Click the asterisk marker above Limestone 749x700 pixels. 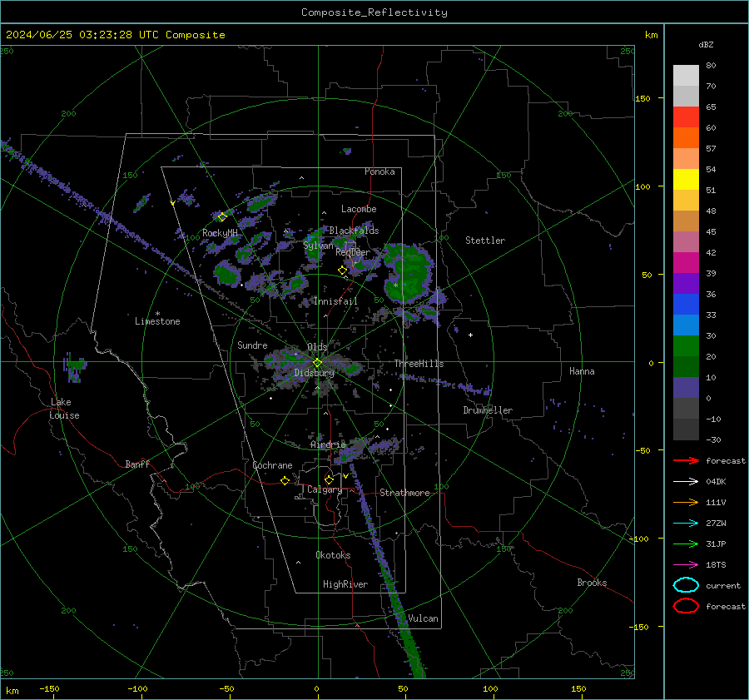[x=157, y=314]
